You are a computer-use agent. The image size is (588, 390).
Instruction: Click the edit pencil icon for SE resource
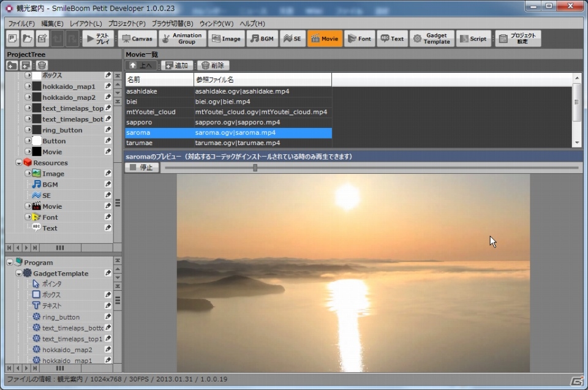[108, 195]
